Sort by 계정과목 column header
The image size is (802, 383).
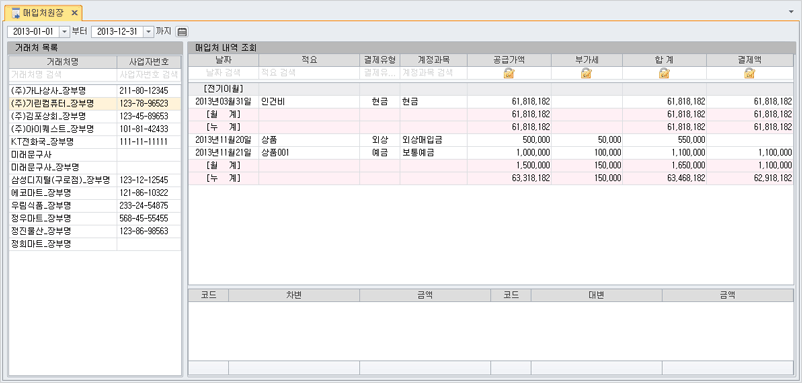(434, 60)
